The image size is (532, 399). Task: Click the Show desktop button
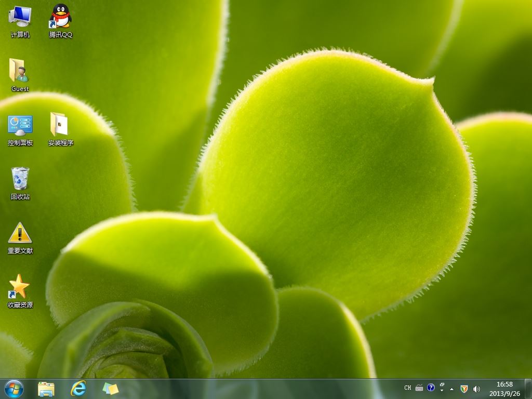pyautogui.click(x=528, y=389)
